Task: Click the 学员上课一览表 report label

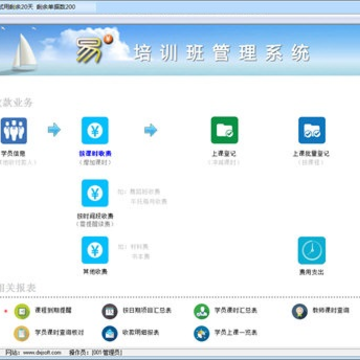Action: point(236,332)
